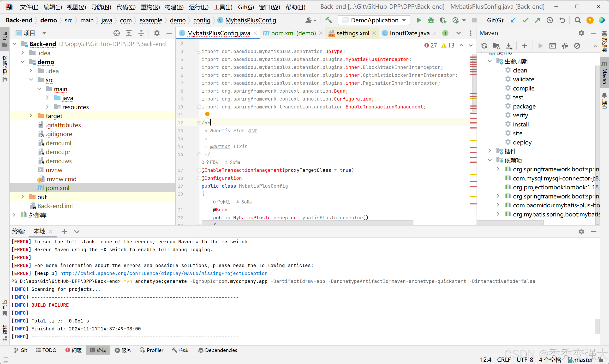Open the MissingProjectException help link
Image resolution: width=609 pixels, height=364 pixels.
tap(164, 273)
